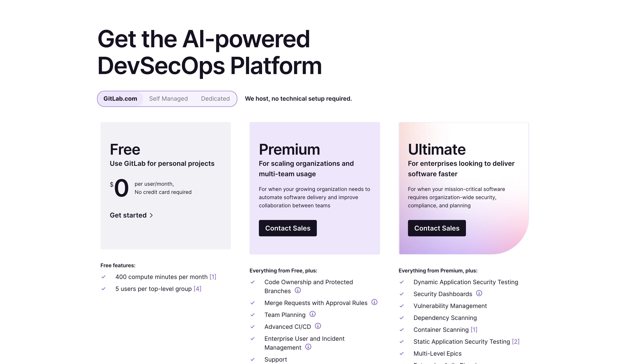
Task: Open Security Dashboards info icon
Action: coord(479,293)
